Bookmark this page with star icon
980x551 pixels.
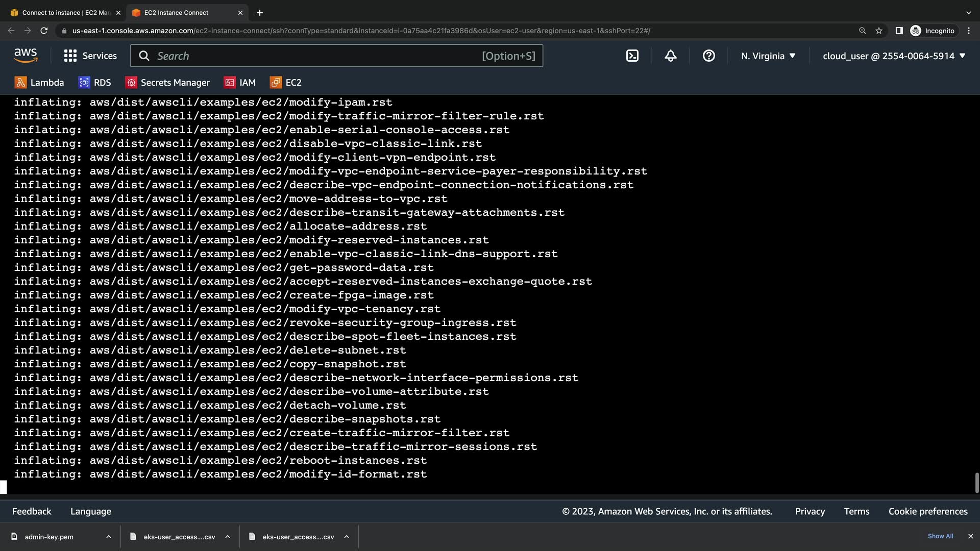[x=878, y=31]
